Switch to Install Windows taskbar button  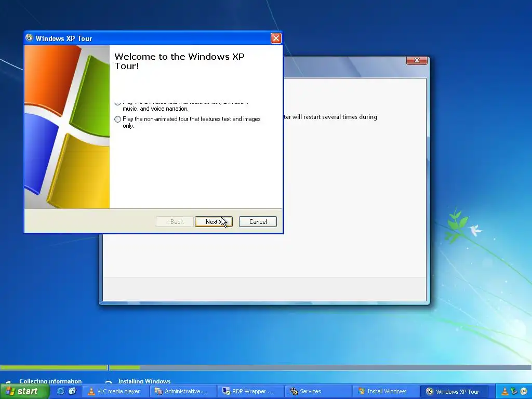point(385,391)
